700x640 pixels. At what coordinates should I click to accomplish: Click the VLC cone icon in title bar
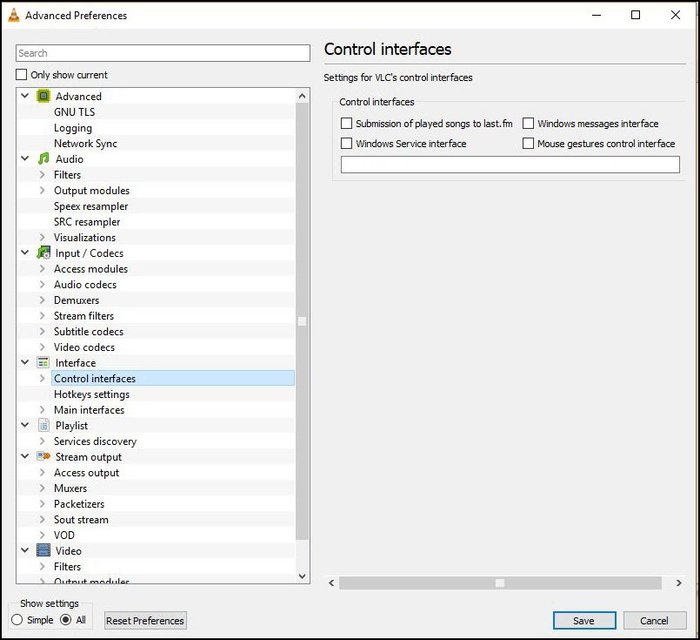tap(14, 15)
